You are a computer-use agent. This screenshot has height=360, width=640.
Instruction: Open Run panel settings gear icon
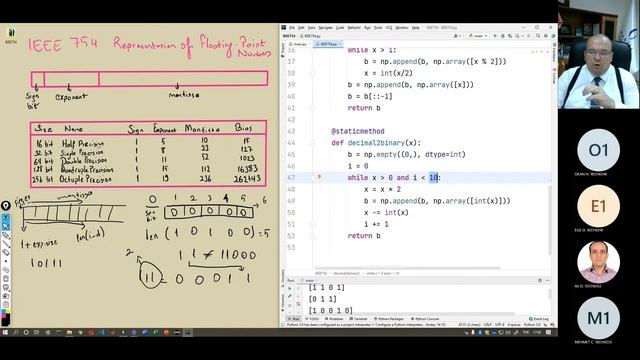540,280
